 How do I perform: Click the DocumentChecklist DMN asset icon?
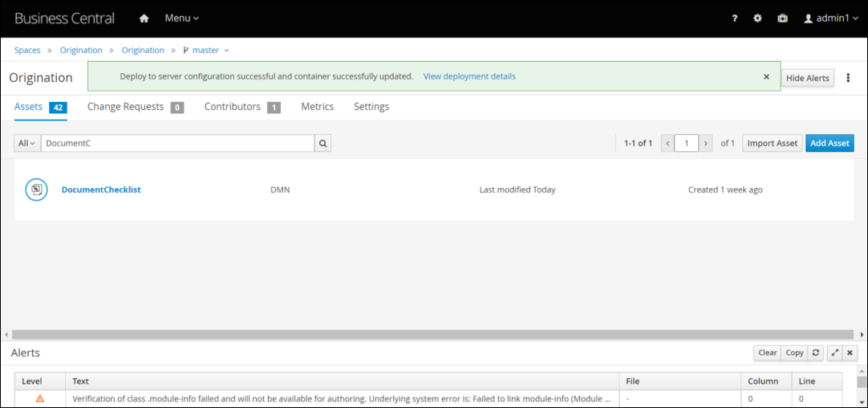pyautogui.click(x=36, y=190)
